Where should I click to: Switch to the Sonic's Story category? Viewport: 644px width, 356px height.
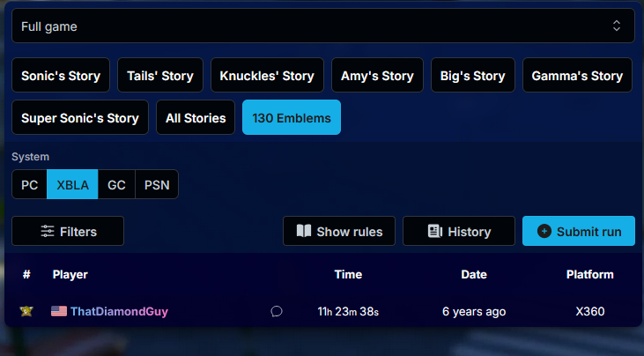[61, 76]
